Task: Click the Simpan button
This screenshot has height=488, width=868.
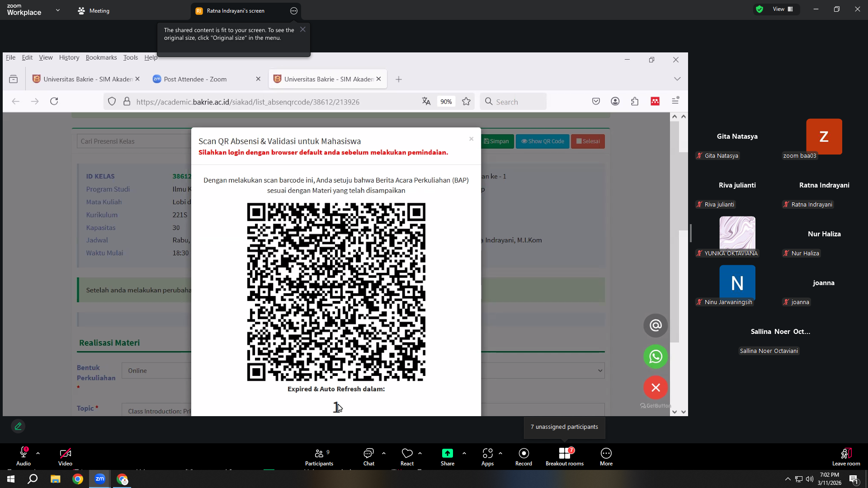Action: pyautogui.click(x=497, y=141)
